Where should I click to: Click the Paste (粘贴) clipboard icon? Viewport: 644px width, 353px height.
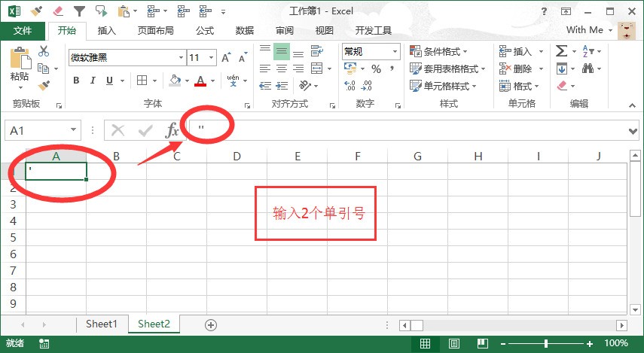(20, 57)
